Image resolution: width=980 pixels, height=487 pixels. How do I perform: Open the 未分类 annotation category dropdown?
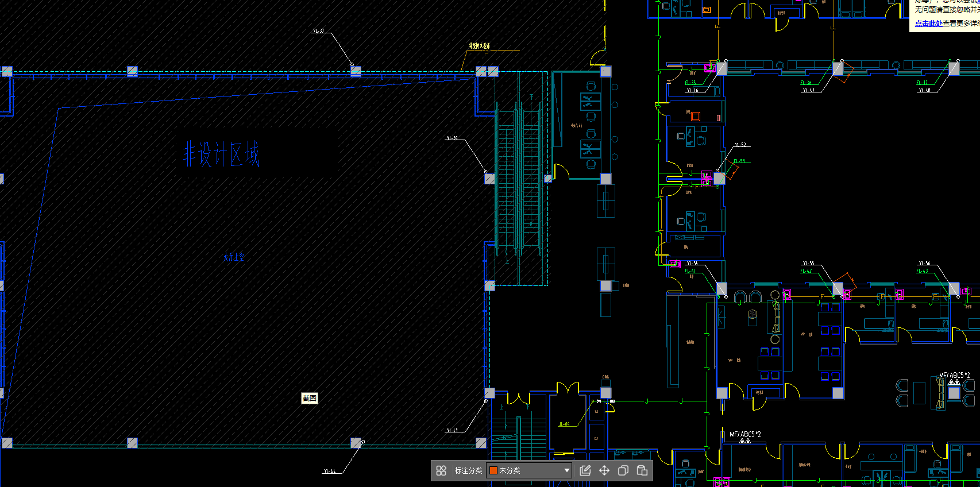point(529,470)
